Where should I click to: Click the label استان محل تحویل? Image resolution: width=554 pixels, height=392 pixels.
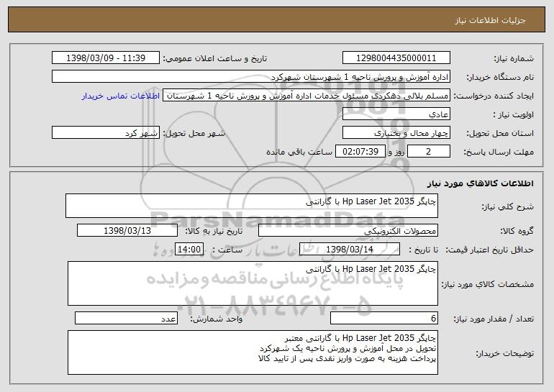(x=500, y=133)
